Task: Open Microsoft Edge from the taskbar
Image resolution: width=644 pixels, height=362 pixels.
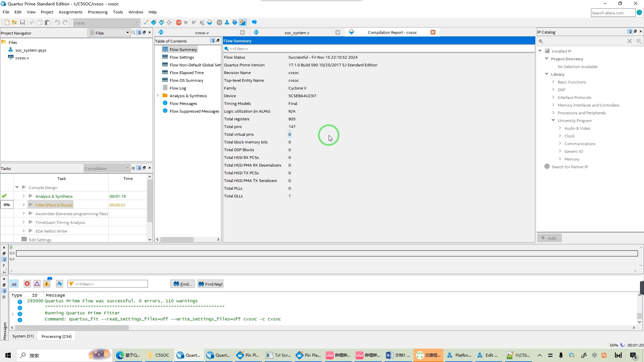Action: (x=128, y=355)
